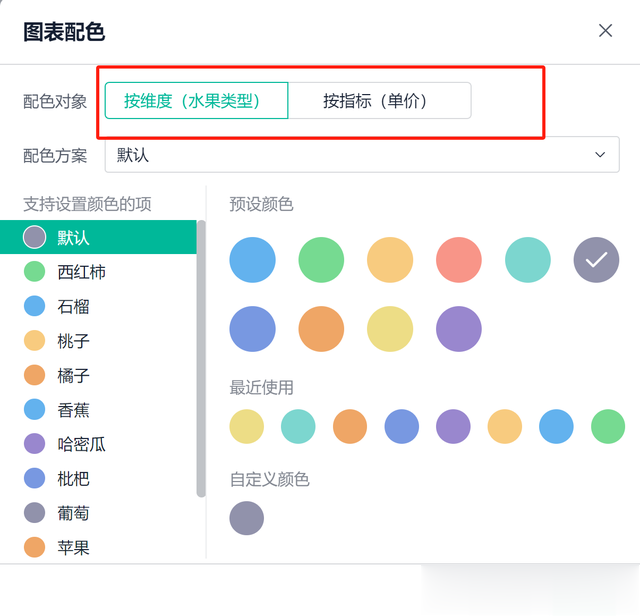Viewport: 640px width, 616px height.
Task: Choose the green preset color
Action: [321, 260]
